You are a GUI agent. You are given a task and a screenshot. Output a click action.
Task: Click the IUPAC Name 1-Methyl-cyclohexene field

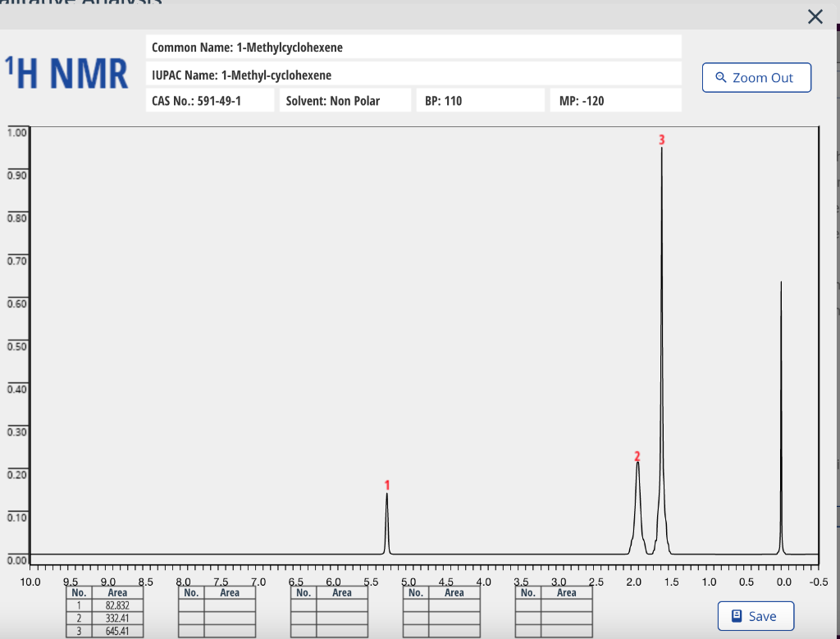pyautogui.click(x=413, y=75)
